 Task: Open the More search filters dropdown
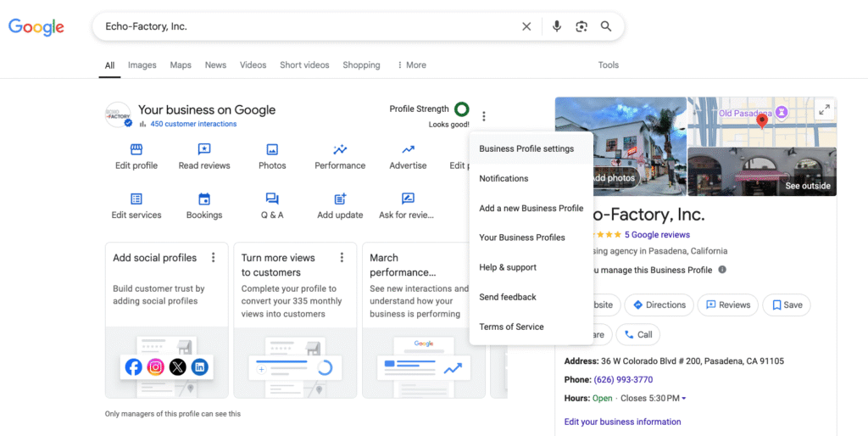(412, 64)
